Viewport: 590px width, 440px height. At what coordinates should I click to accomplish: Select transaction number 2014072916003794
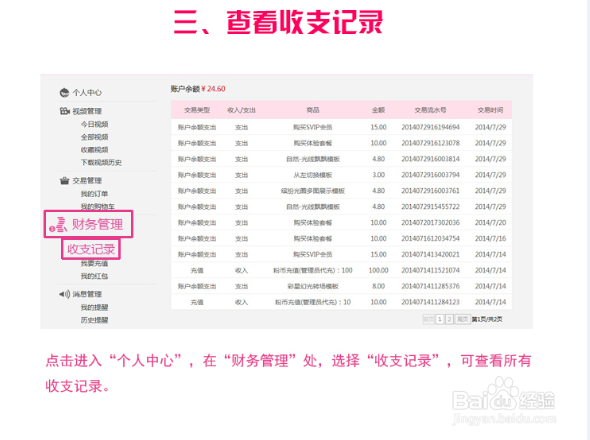coord(430,175)
